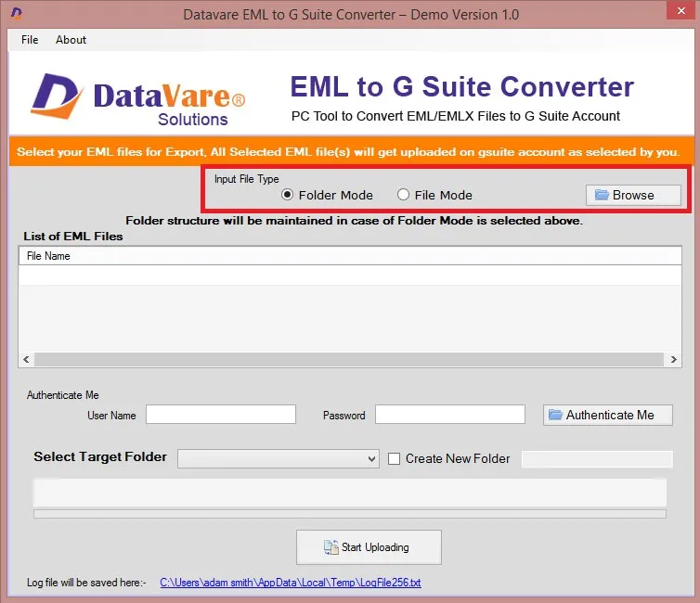Click the Authenticate Me button
Image resolution: width=700 pixels, height=603 pixels.
pos(607,416)
